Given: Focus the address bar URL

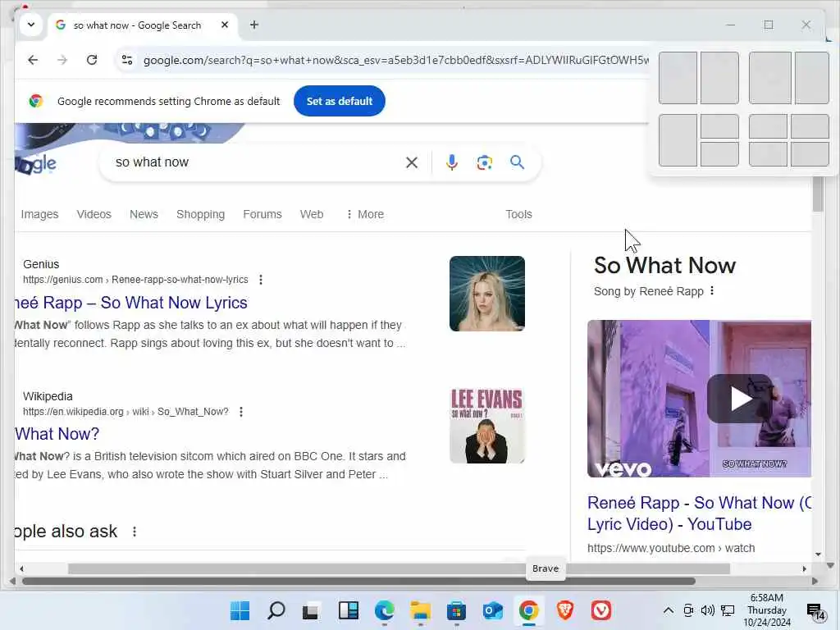Looking at the screenshot, I should tap(395, 60).
